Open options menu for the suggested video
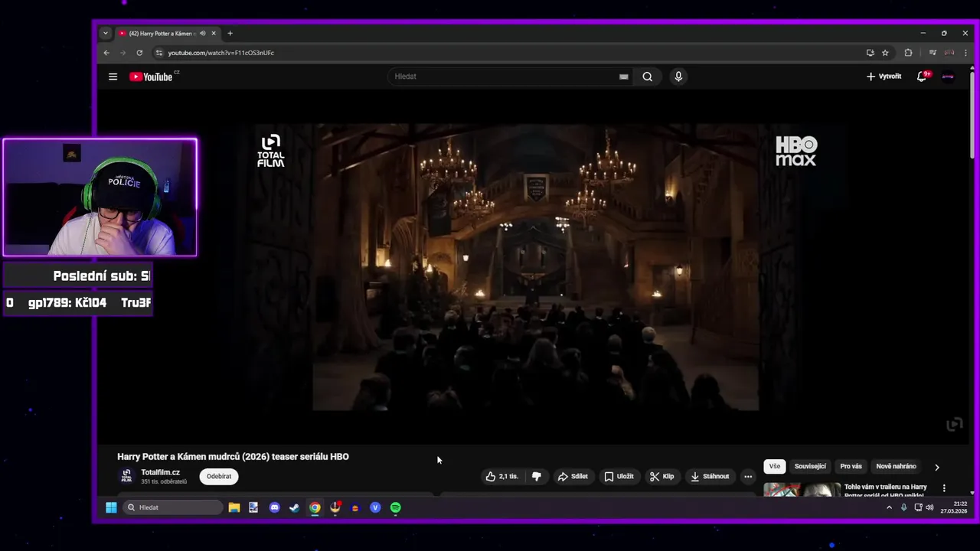 944,488
